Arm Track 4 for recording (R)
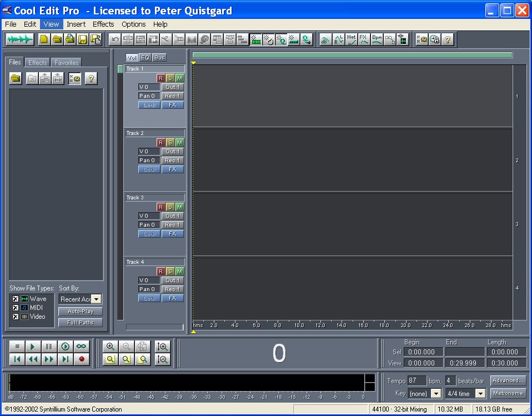Screen dimensions: 532x416 click(x=161, y=272)
